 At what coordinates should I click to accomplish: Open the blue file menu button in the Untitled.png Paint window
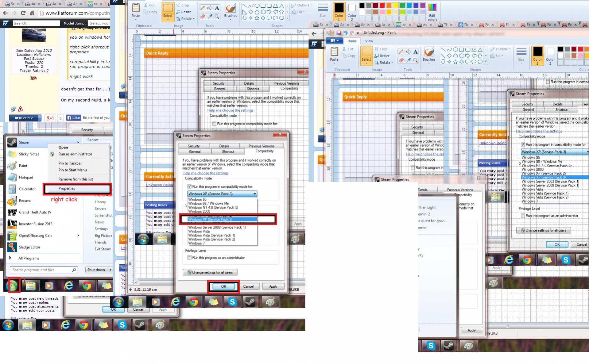click(334, 41)
